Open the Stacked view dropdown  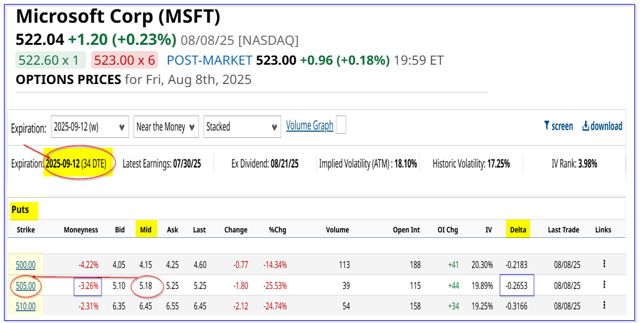coord(242,127)
